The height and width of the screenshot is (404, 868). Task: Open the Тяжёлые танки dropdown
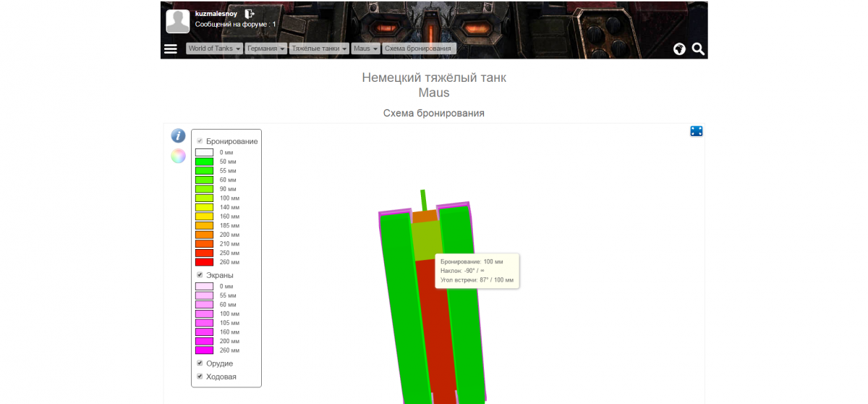[x=319, y=49]
